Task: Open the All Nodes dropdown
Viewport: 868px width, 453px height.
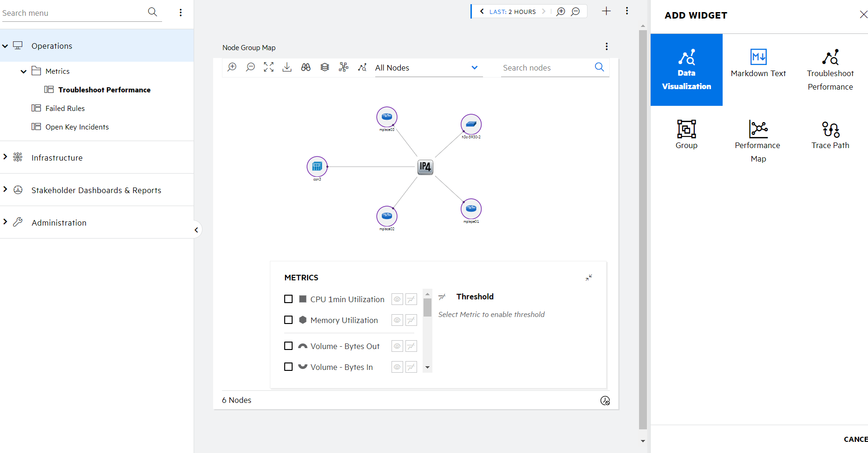Action: [x=429, y=68]
